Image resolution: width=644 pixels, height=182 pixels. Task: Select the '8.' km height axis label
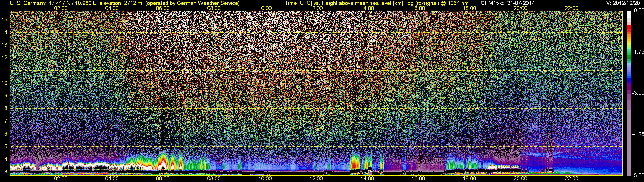(6, 109)
